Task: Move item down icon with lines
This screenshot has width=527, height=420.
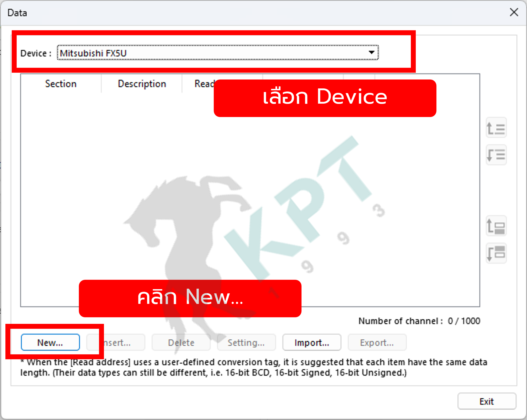Action: [x=496, y=155]
